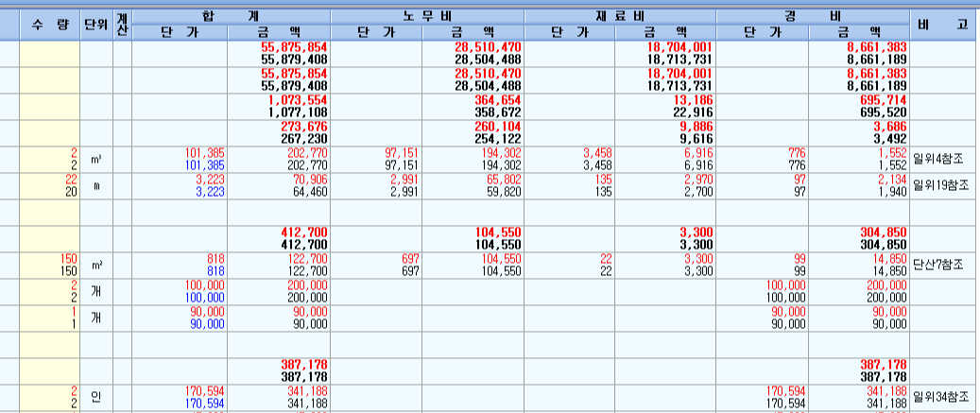Select the remark 일위34참조

pyautogui.click(x=944, y=397)
